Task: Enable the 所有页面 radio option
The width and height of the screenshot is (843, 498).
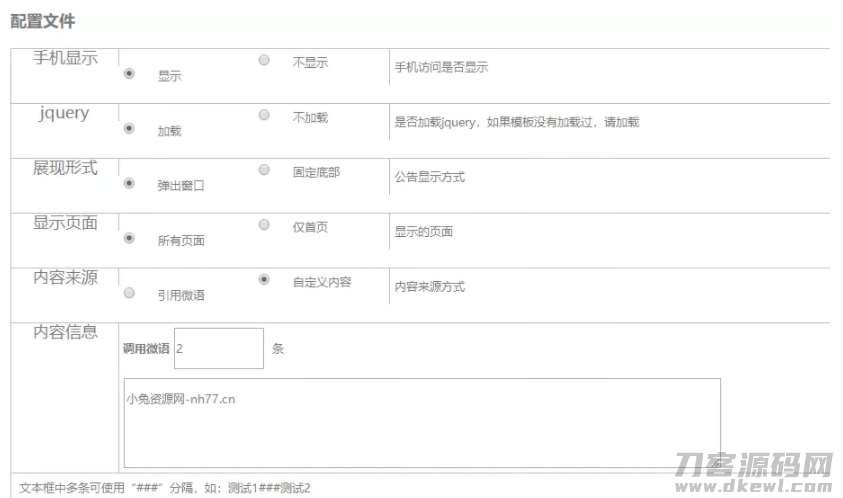Action: [129, 238]
